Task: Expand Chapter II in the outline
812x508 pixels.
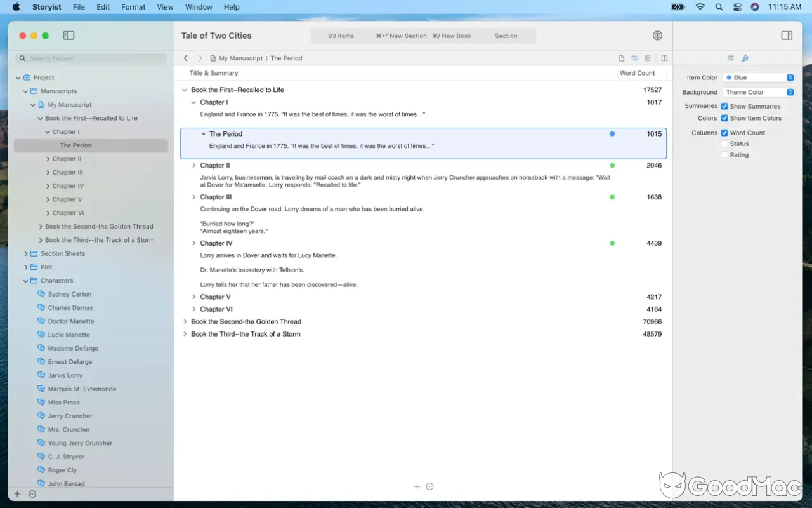Action: [x=194, y=165]
